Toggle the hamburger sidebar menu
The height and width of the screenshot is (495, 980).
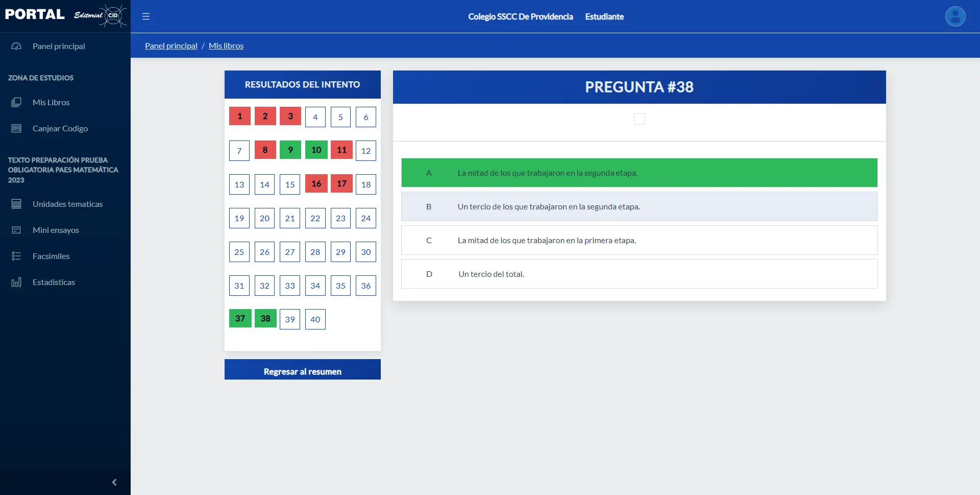(146, 16)
